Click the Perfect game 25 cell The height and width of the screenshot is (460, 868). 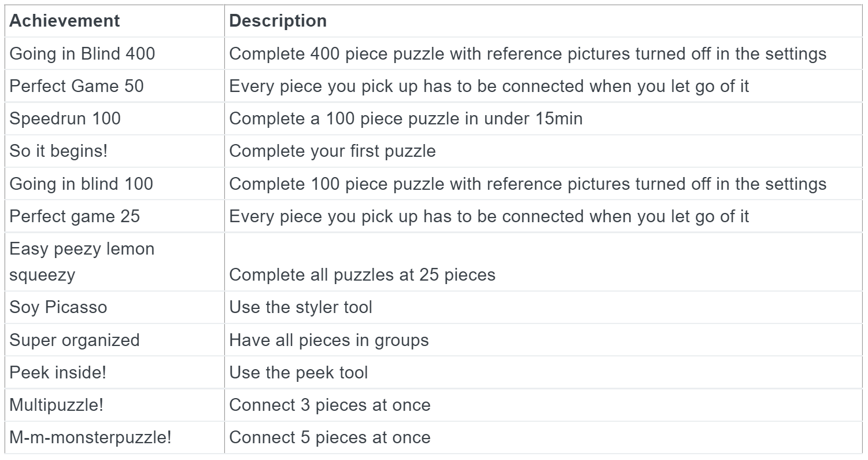tap(75, 216)
